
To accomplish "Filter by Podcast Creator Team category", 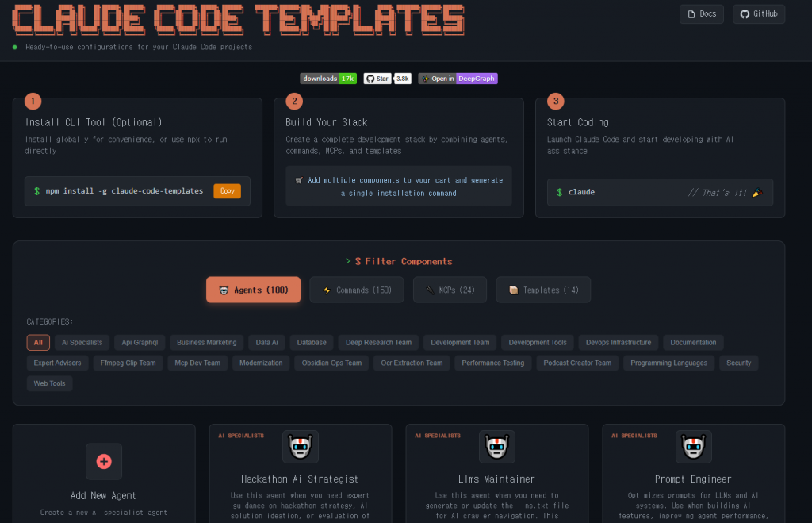I will point(577,363).
